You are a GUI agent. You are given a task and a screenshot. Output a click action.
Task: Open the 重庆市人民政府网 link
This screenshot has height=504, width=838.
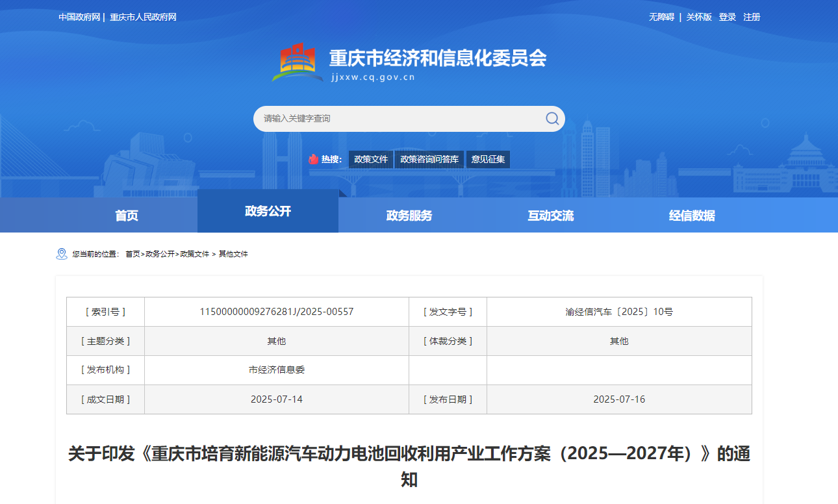pos(143,17)
